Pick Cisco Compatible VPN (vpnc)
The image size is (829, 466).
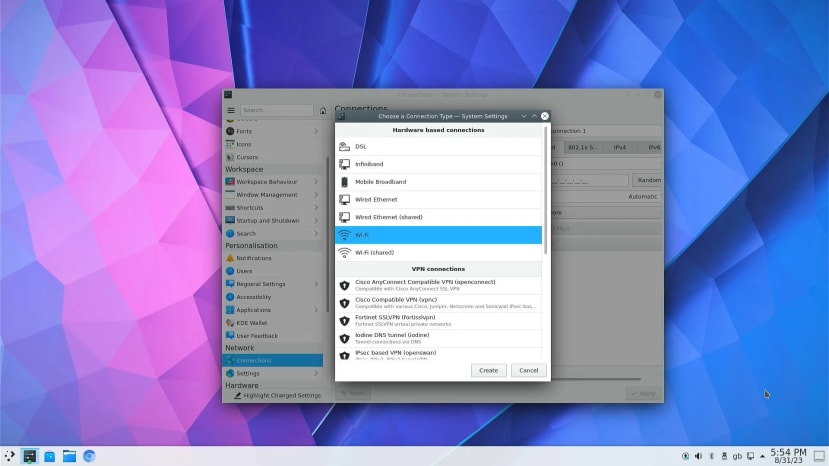438,303
